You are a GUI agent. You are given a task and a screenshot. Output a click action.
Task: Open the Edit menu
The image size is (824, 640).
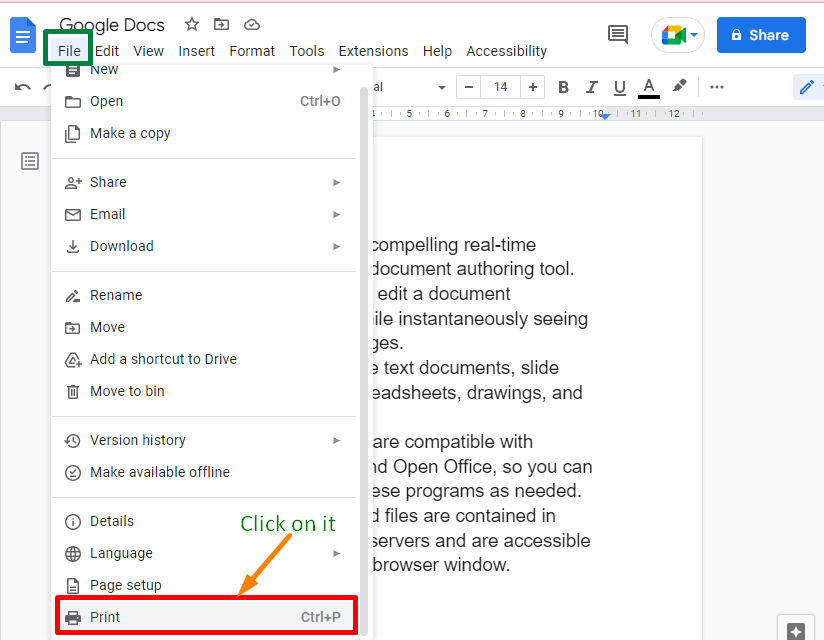click(x=107, y=51)
